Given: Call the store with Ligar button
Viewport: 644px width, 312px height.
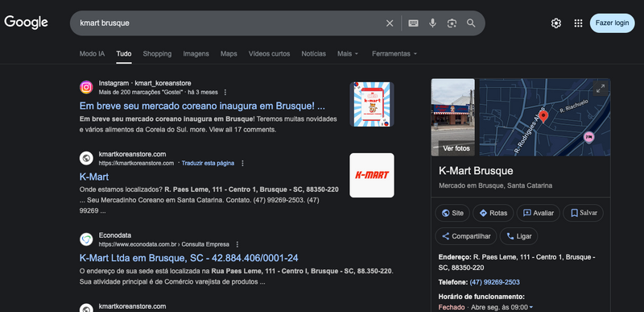Looking at the screenshot, I should click(x=518, y=236).
